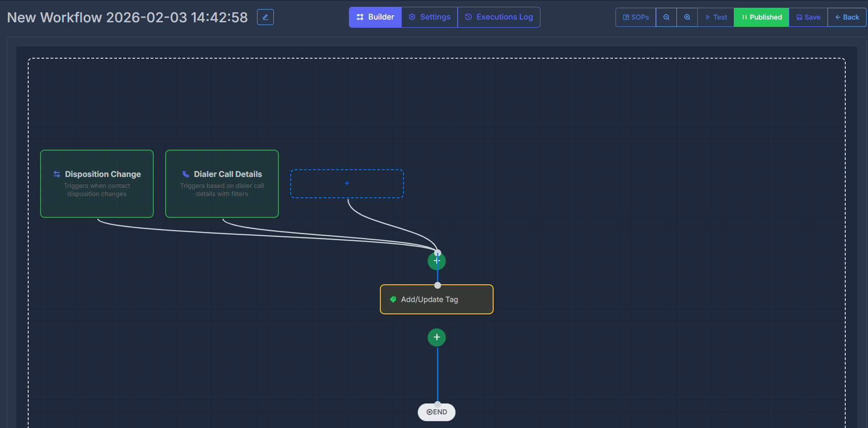Image resolution: width=868 pixels, height=428 pixels.
Task: Click the connection dot above Add/Update Tag
Action: (437, 285)
